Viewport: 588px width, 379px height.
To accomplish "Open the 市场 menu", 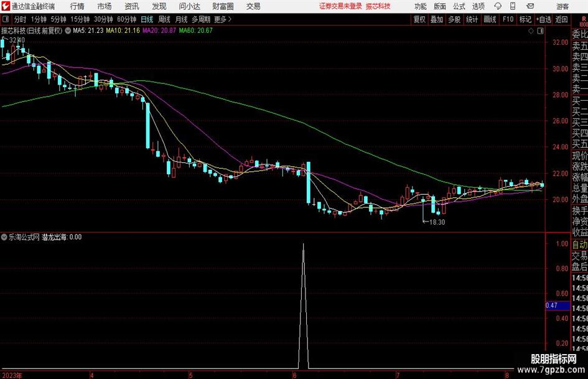I will 105,6.
